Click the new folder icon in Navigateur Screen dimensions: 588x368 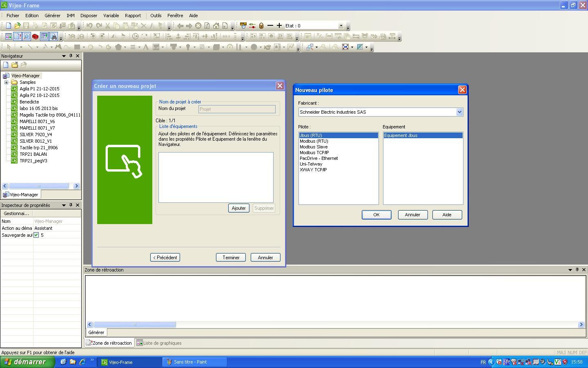tap(15, 65)
